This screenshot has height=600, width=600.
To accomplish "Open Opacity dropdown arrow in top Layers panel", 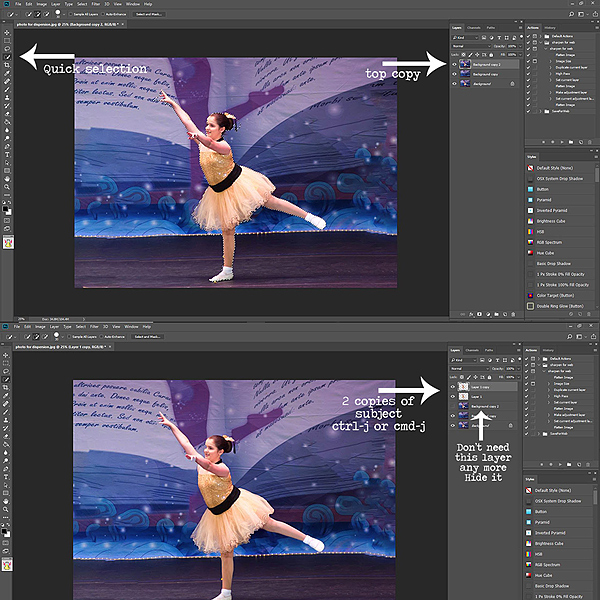I will (520, 46).
